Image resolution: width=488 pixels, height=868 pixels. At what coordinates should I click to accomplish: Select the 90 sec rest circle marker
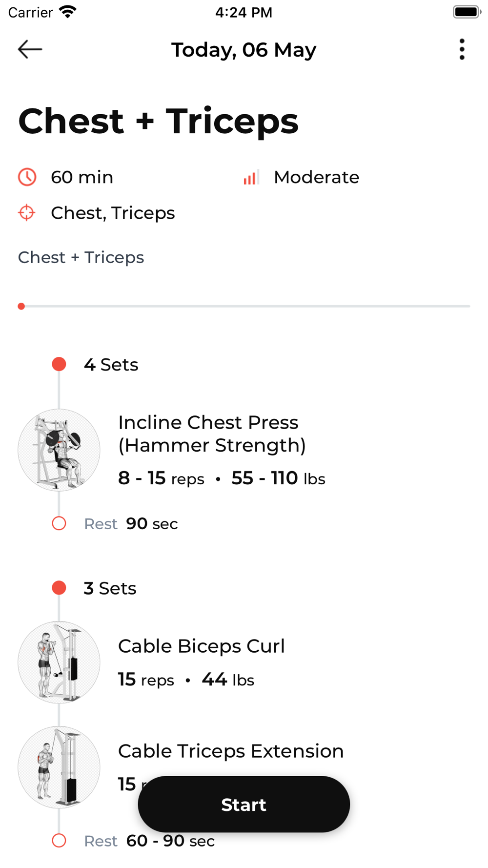point(59,523)
